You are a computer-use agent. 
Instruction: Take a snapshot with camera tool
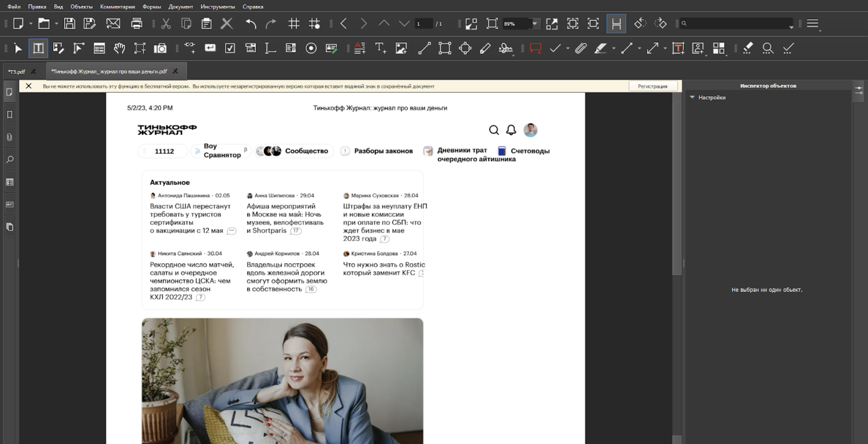click(x=160, y=48)
